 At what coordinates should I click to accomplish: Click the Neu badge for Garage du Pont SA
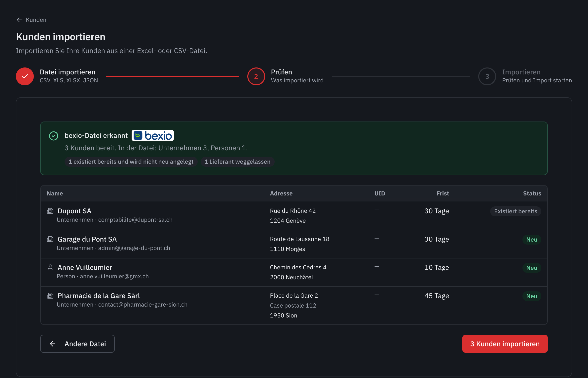tap(532, 240)
